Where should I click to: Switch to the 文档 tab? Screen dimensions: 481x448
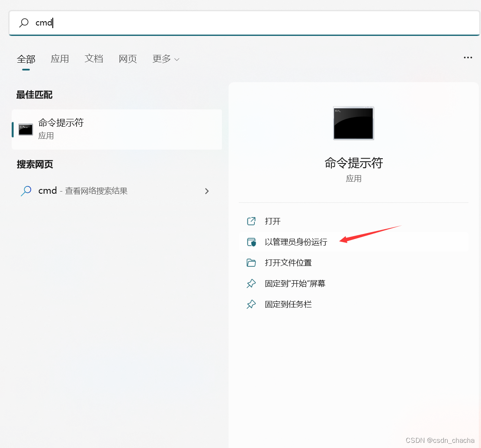tap(94, 58)
